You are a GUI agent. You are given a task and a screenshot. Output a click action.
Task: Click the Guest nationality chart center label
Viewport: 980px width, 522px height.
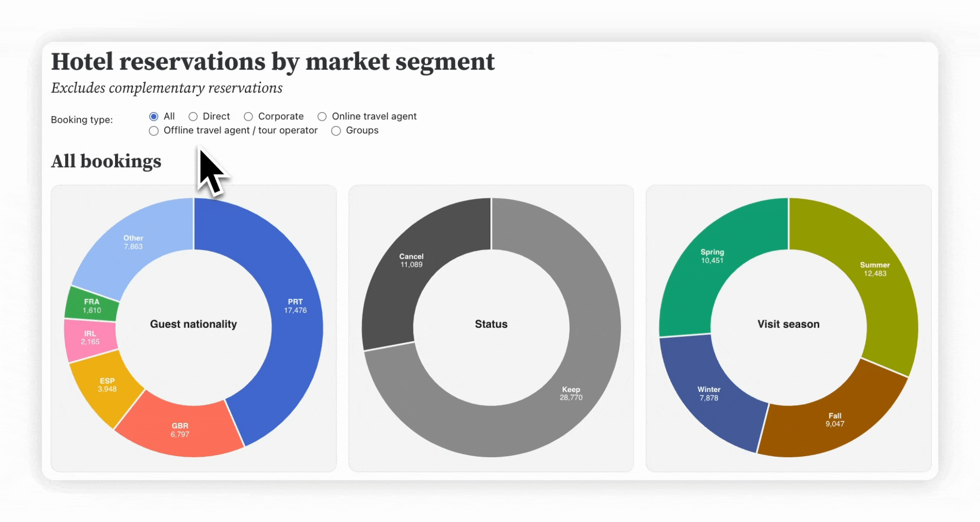[x=193, y=324]
